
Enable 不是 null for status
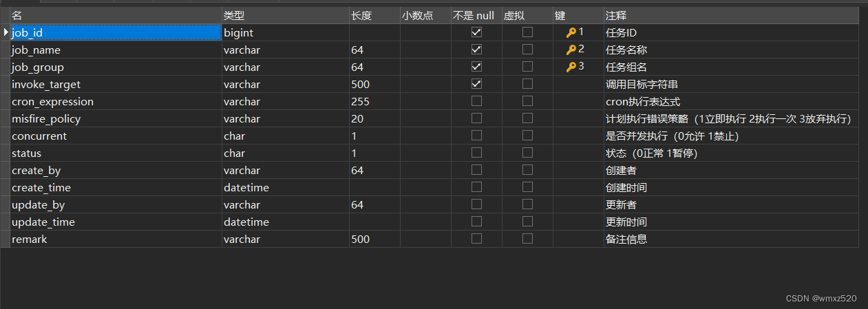point(476,153)
